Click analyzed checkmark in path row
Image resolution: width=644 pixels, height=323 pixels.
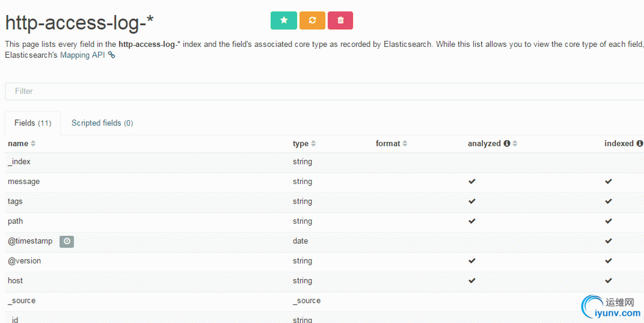pos(472,221)
